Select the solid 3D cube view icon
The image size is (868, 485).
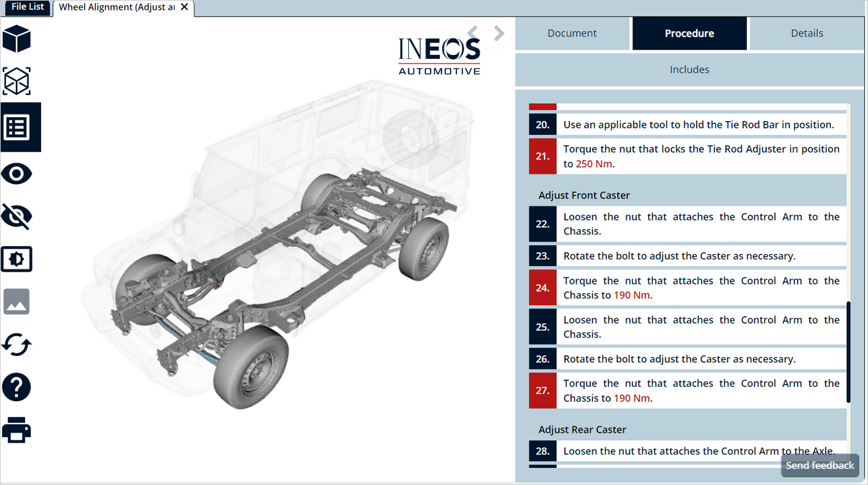click(17, 39)
